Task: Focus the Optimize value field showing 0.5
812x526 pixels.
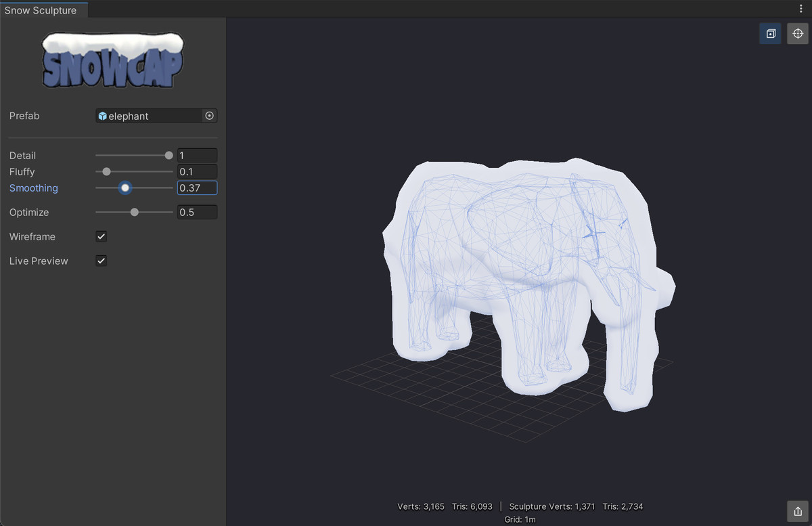Action: 197,212
